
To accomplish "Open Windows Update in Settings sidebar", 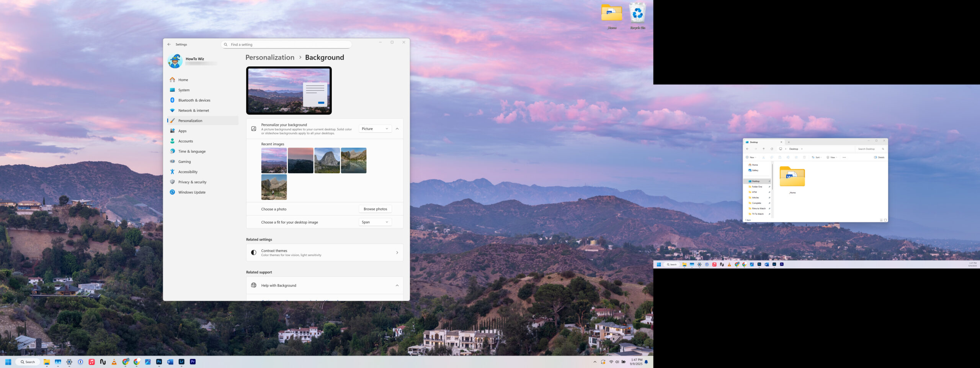I will coord(191,192).
